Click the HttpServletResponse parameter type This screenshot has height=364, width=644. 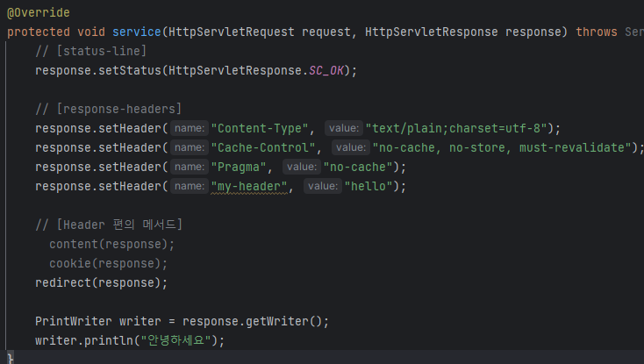(x=432, y=32)
